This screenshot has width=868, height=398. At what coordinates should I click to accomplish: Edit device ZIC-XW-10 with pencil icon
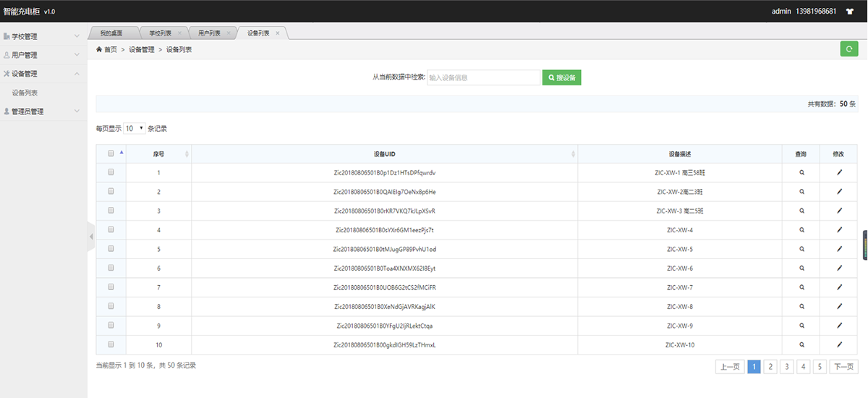839,345
